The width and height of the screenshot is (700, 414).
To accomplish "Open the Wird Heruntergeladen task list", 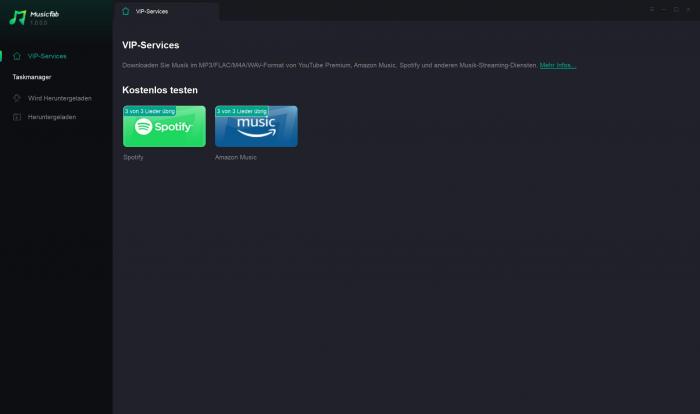I will [59, 98].
